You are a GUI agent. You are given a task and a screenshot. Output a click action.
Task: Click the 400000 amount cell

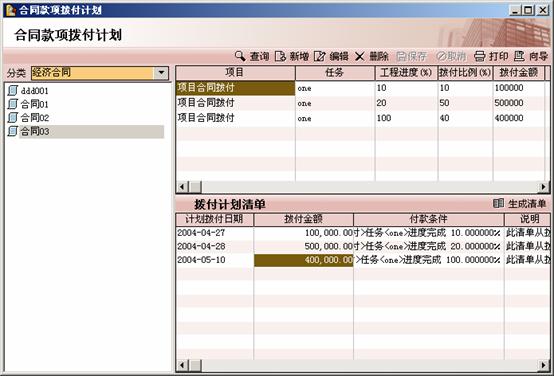pyautogui.click(x=519, y=118)
